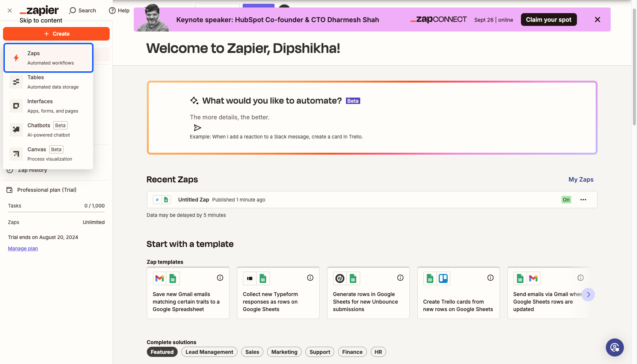
Task: Click the send arrow icon in automate box
Action: pyautogui.click(x=198, y=128)
